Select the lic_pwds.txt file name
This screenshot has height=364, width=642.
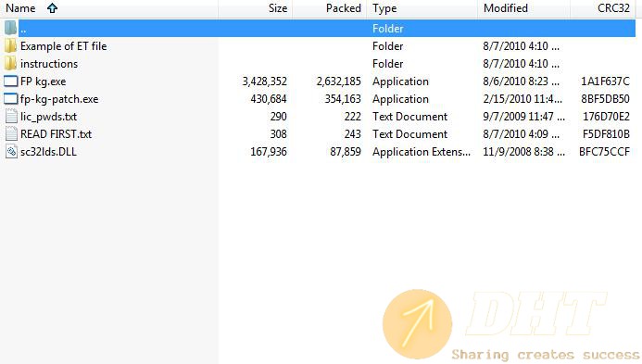point(49,117)
